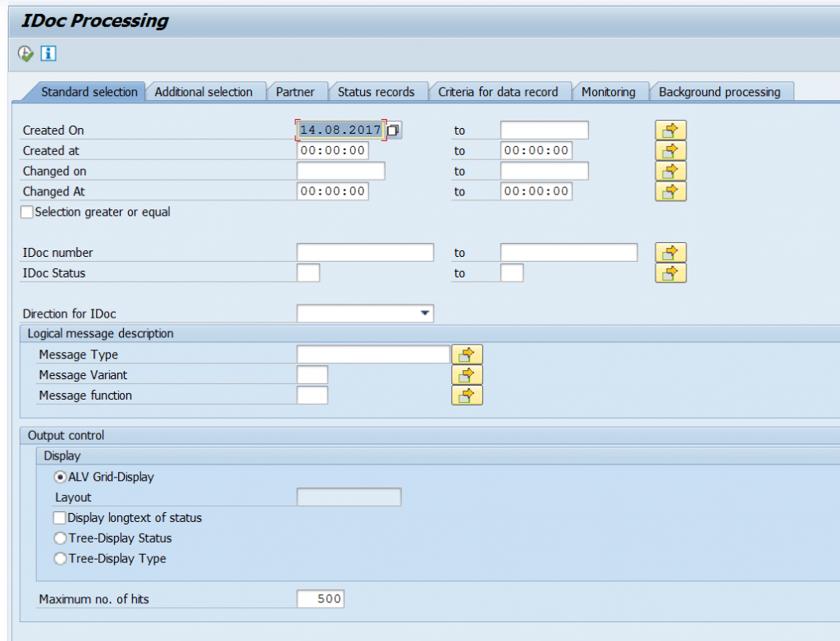Open multiple selection for Message Variant
Screen dimensions: 840x641
click(468, 374)
